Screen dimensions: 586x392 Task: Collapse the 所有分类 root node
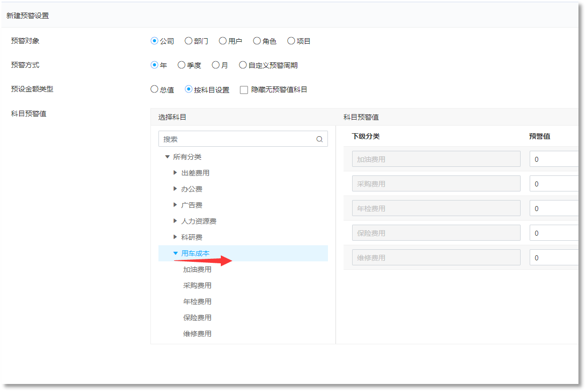[168, 157]
